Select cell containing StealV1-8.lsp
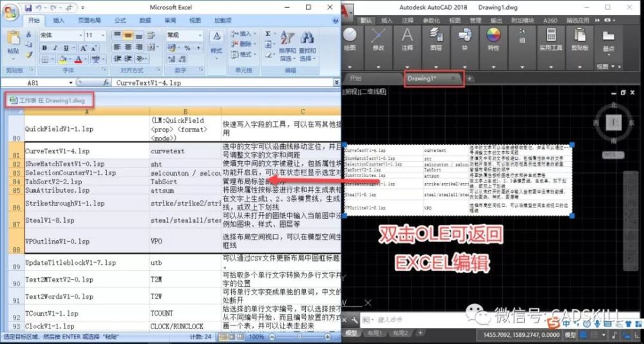644x344 pixels. click(87, 220)
